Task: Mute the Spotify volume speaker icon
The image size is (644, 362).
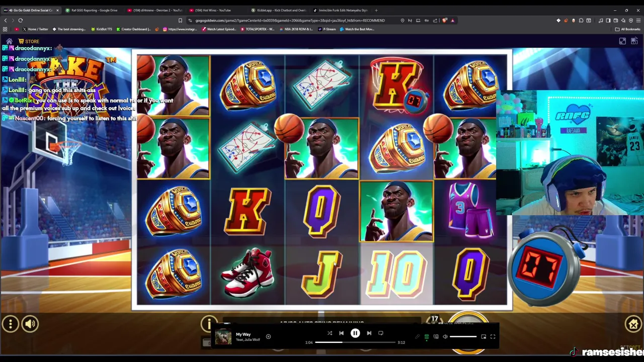Action: [445, 337]
